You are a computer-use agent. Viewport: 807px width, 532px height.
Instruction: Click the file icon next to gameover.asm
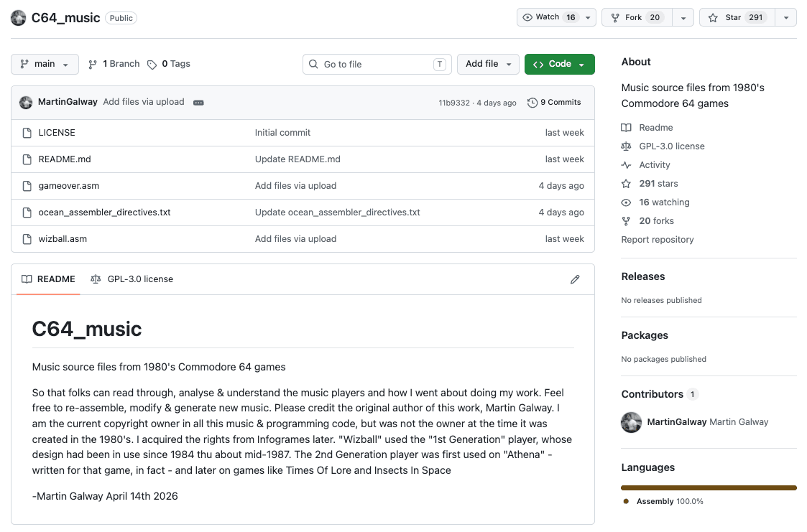27,186
